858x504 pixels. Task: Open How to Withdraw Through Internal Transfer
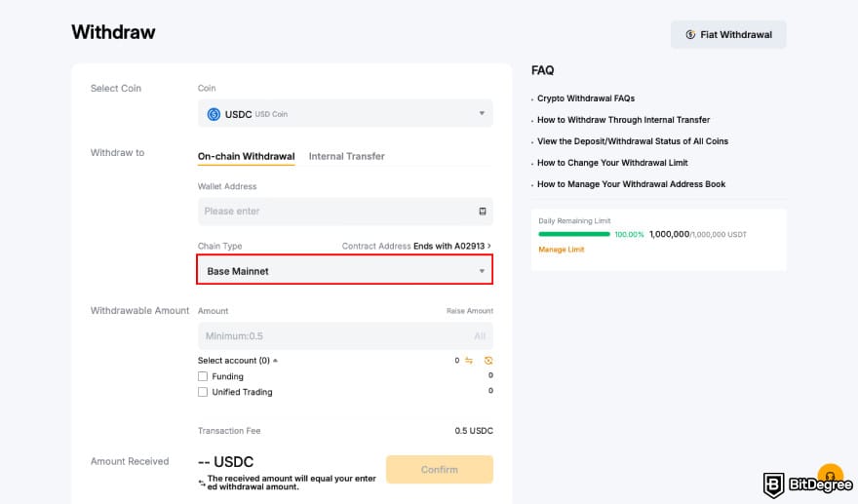[623, 120]
